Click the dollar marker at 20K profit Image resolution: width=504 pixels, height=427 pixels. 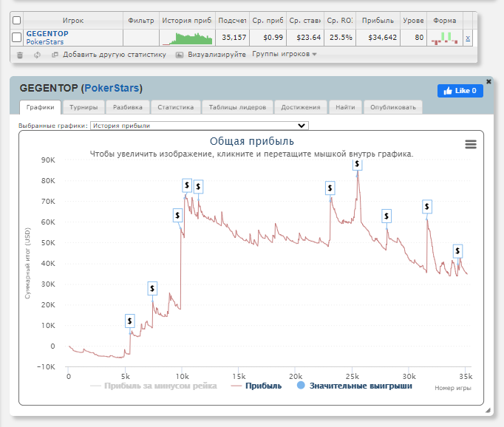pyautogui.click(x=152, y=288)
